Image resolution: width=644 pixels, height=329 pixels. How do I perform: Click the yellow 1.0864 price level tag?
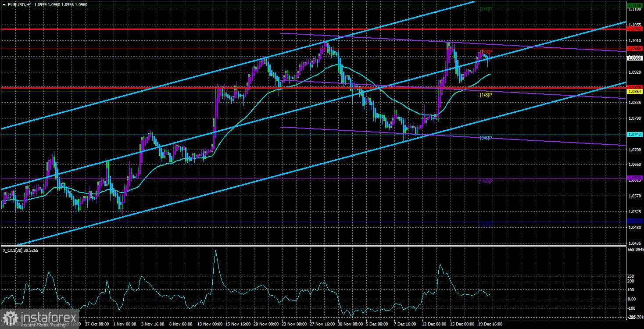coord(635,91)
